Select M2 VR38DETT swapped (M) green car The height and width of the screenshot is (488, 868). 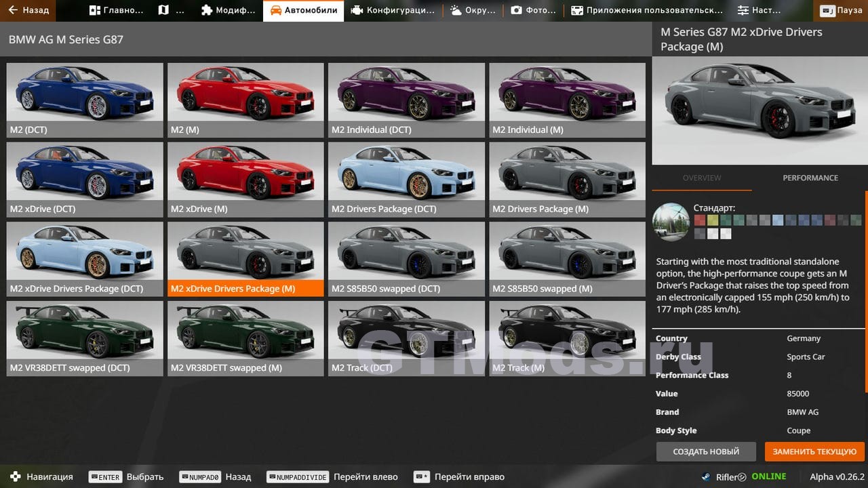pyautogui.click(x=245, y=339)
